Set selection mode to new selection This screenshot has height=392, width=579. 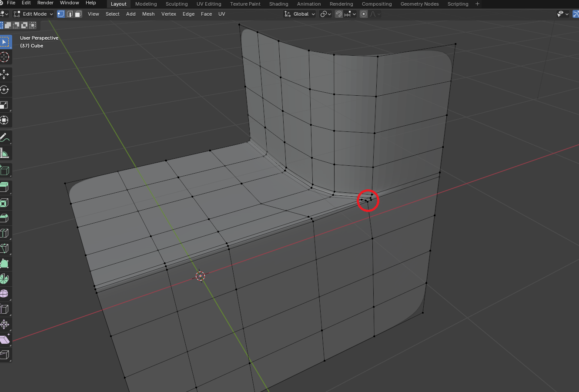[1, 25]
